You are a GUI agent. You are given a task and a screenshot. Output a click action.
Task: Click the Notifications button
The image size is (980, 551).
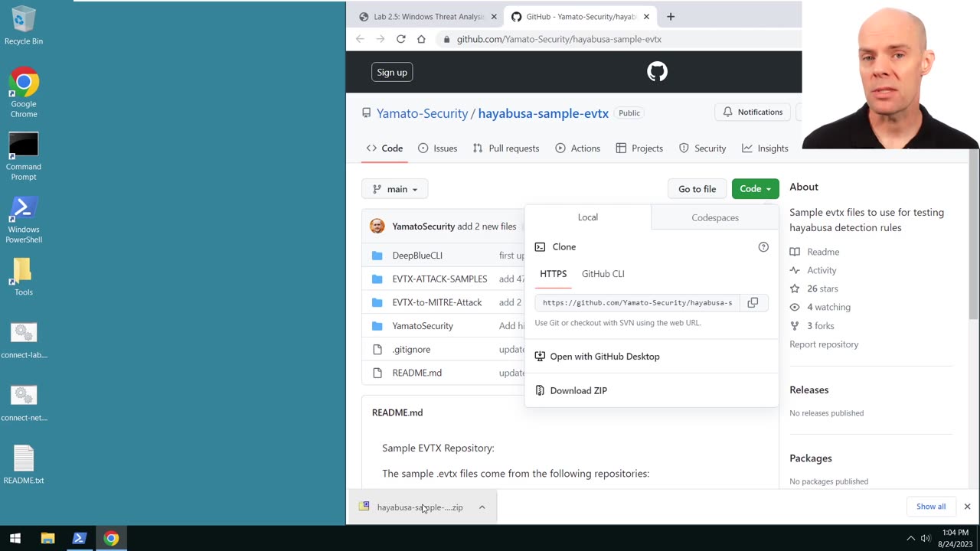[x=752, y=112]
